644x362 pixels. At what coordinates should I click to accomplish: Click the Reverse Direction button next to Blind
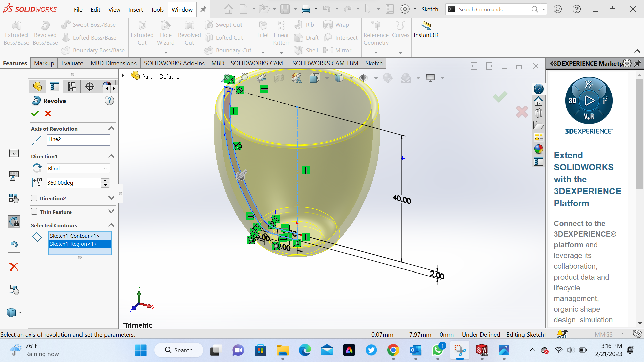click(x=37, y=168)
